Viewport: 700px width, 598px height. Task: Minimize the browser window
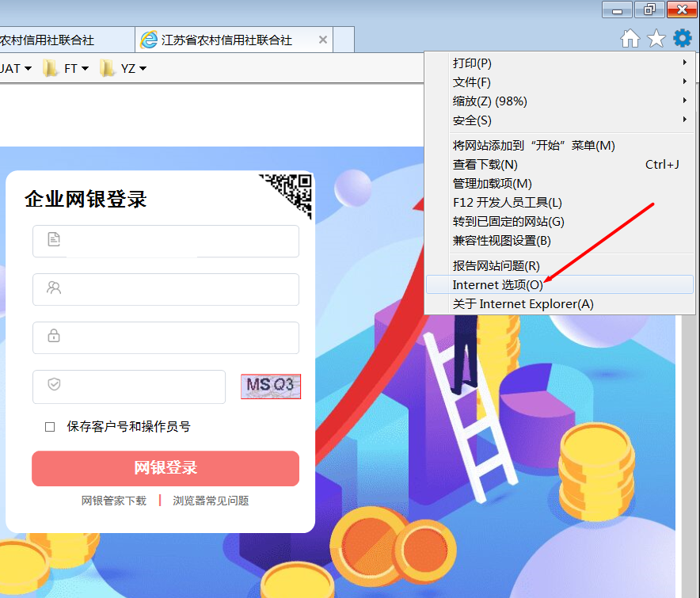617,10
